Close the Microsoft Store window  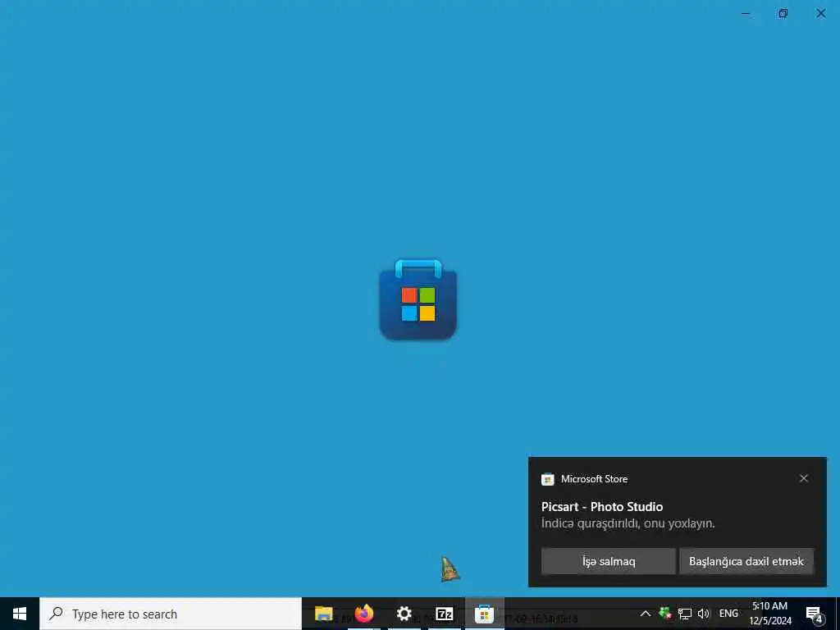click(x=820, y=13)
